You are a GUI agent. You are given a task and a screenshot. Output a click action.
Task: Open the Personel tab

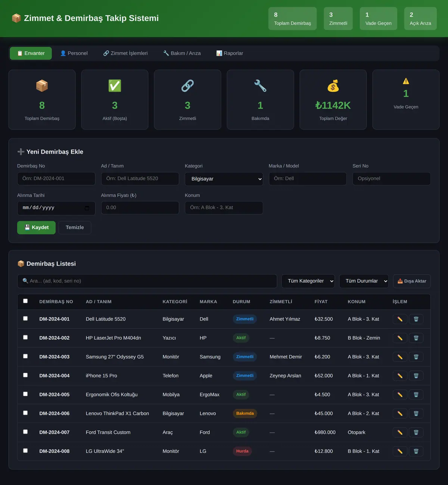[74, 53]
